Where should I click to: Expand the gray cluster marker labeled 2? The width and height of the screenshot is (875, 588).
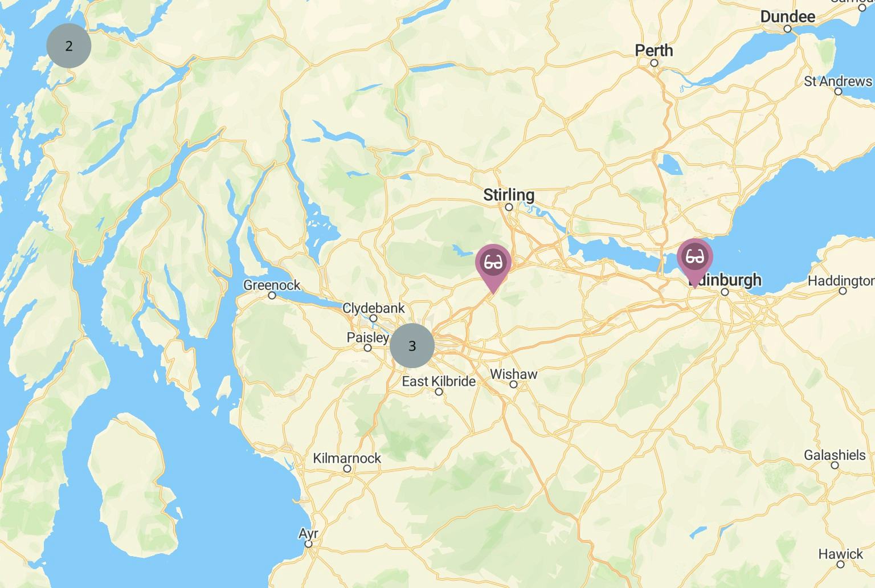(69, 46)
